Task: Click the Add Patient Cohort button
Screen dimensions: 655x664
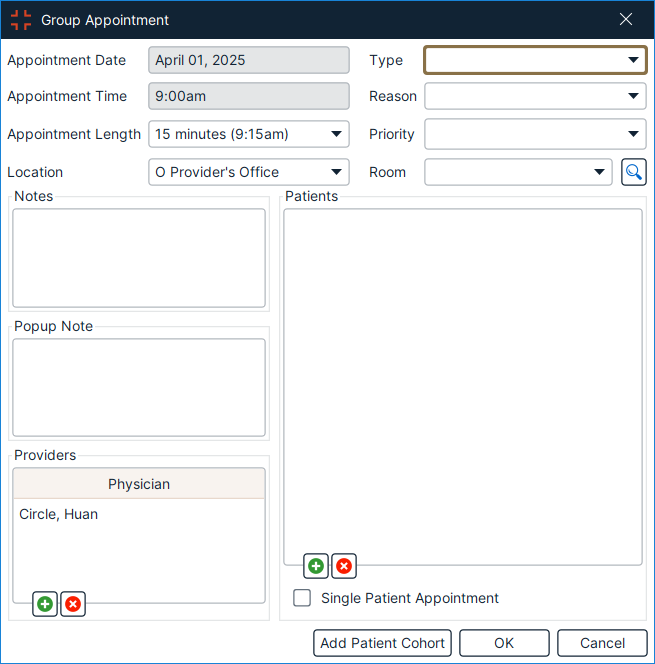Action: coord(383,643)
